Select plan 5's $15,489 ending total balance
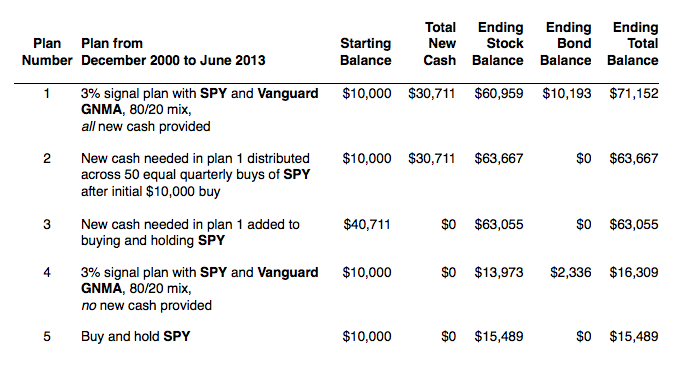 [x=634, y=336]
